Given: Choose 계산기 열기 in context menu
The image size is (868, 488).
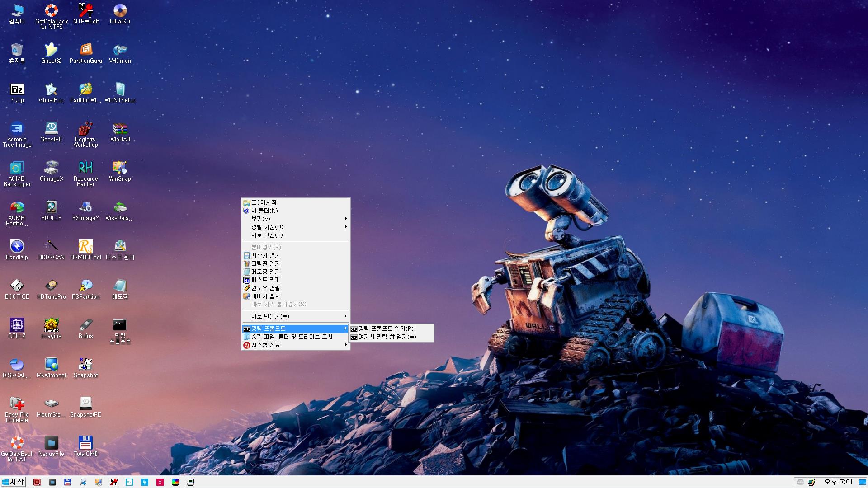Looking at the screenshot, I should [296, 255].
